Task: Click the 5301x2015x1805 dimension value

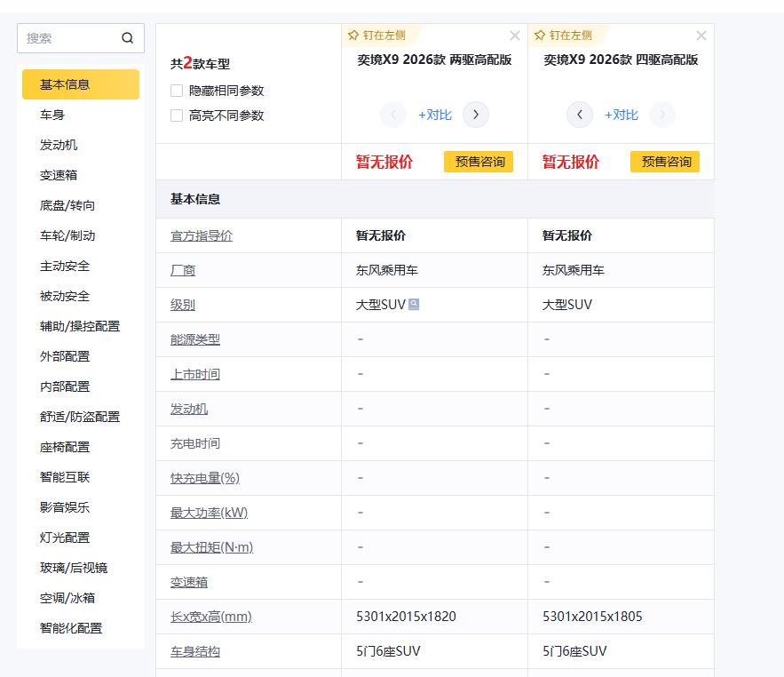Action: coord(592,617)
